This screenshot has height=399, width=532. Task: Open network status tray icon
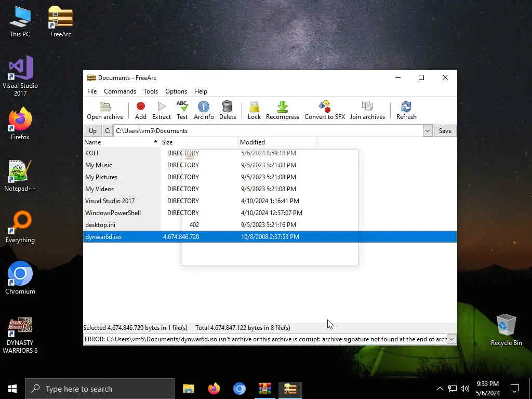point(453,389)
